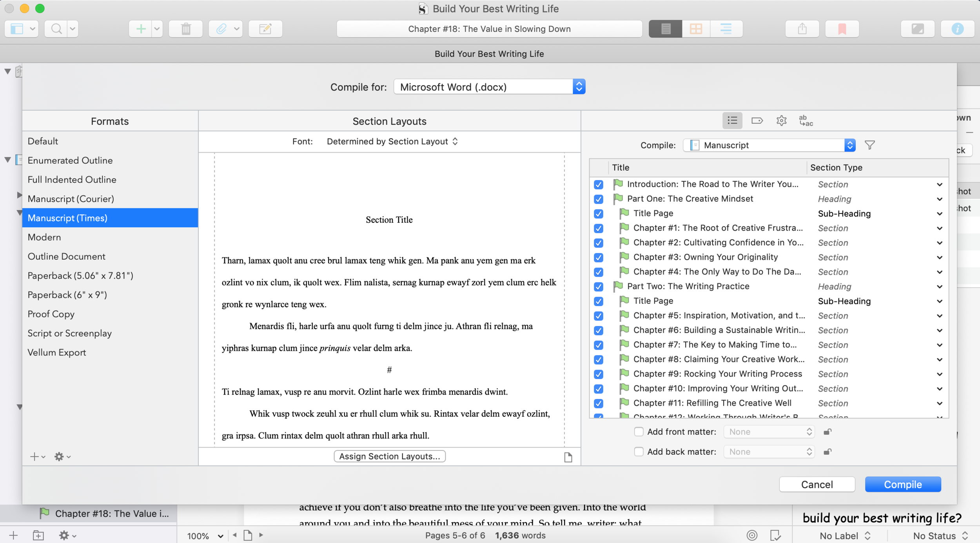Select the Default format
Image resolution: width=980 pixels, height=543 pixels.
(x=110, y=141)
